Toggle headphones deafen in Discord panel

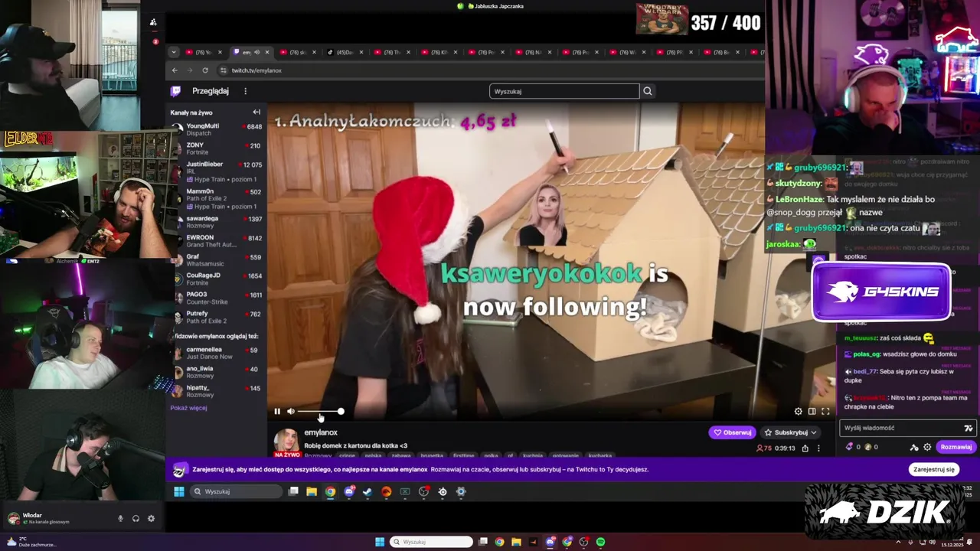point(136,518)
